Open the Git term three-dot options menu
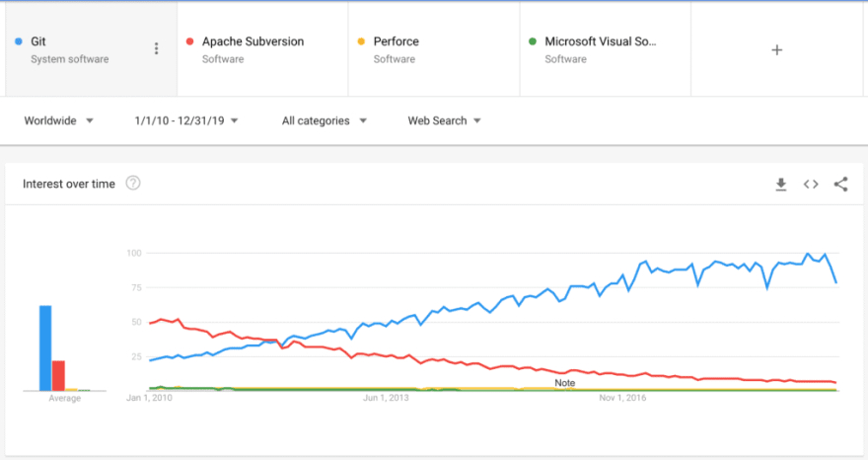 (156, 48)
